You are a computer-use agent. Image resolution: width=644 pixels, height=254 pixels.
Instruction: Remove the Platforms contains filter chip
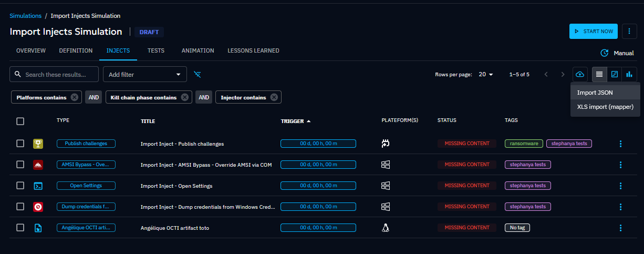(x=75, y=97)
